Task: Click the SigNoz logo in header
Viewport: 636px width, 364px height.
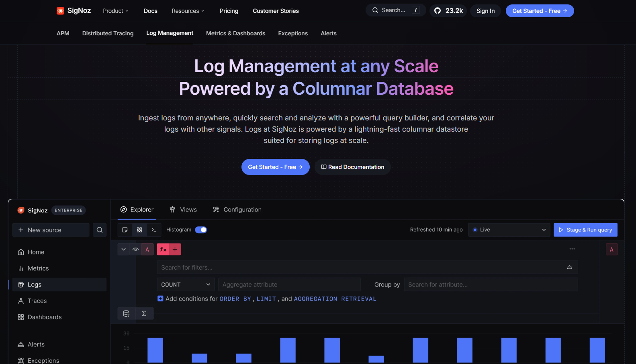Action: [x=74, y=11]
